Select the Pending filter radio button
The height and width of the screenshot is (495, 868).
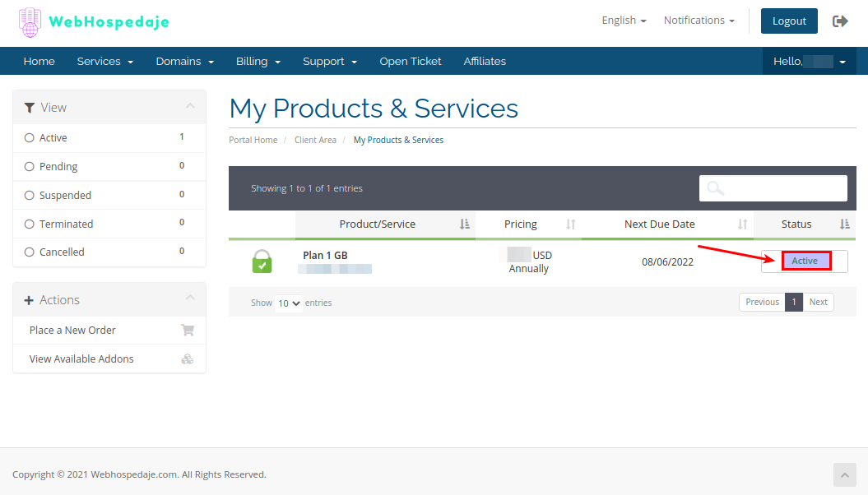tap(30, 166)
